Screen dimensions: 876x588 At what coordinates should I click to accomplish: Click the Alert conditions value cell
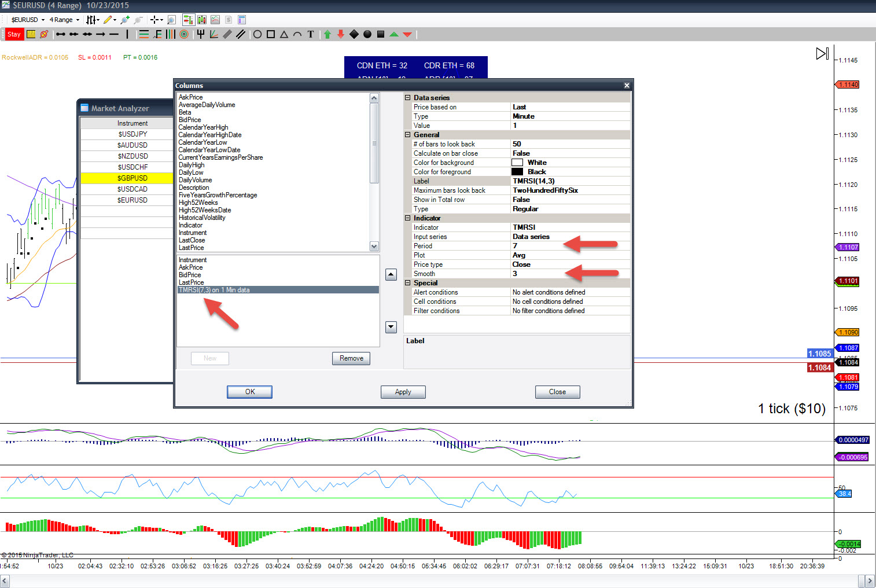pyautogui.click(x=570, y=292)
